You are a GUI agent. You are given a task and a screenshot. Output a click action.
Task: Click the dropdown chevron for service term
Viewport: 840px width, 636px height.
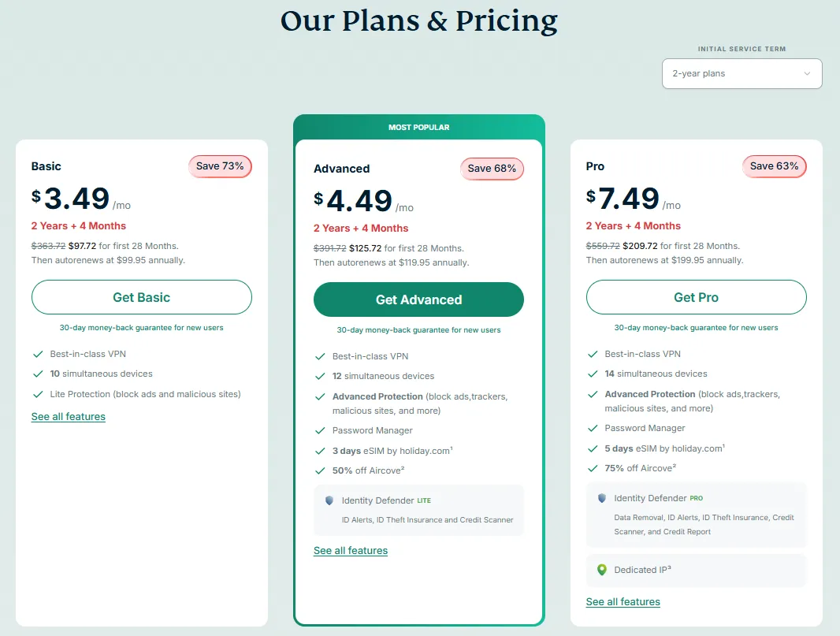807,74
